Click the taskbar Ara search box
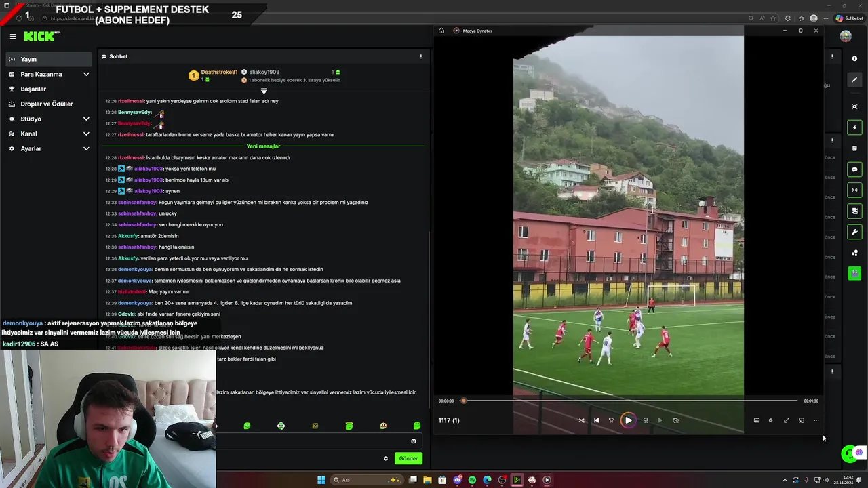This screenshot has height=488, width=868. [366, 480]
